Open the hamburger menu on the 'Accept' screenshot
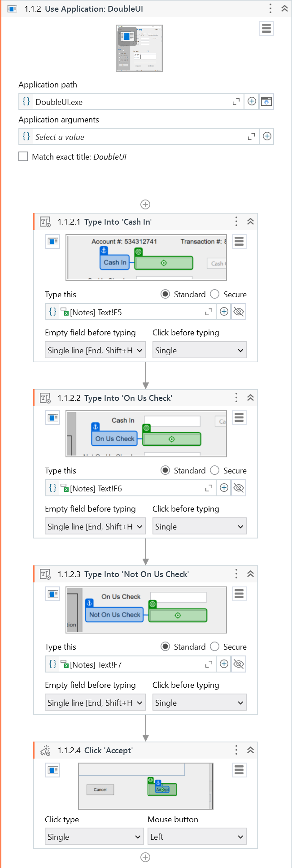Viewport: 292px width, 868px height. [x=239, y=770]
